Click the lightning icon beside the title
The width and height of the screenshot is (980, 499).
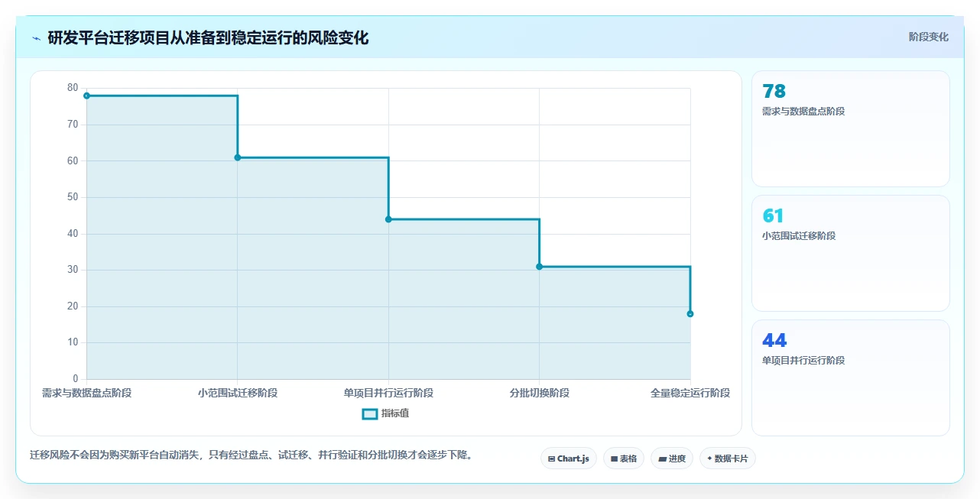click(x=37, y=38)
